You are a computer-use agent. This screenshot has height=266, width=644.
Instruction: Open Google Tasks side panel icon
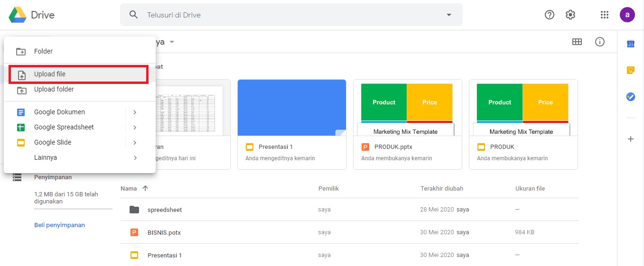coord(631,97)
